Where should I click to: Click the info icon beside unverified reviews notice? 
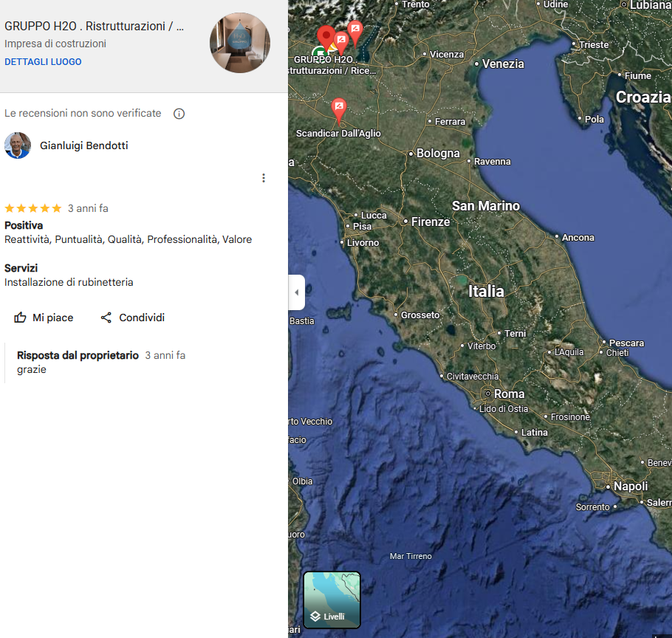click(x=179, y=114)
